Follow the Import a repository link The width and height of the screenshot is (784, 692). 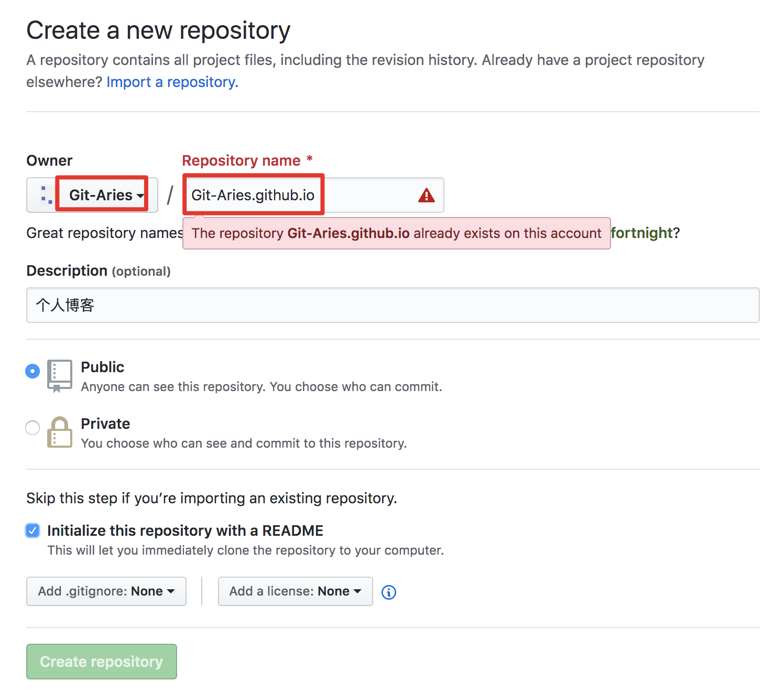(172, 82)
